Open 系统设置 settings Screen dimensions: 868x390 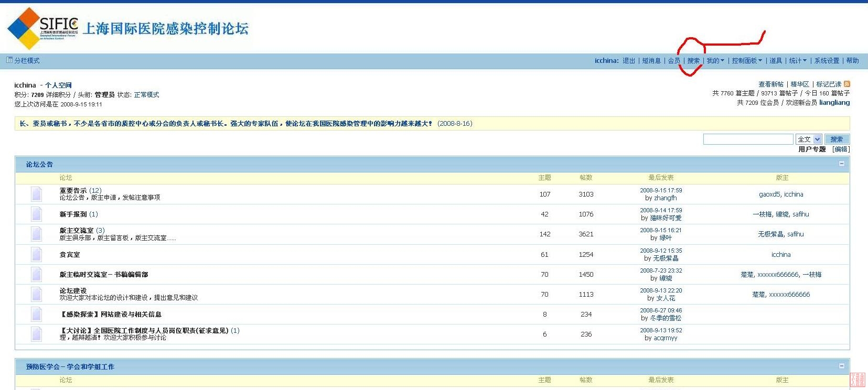click(827, 61)
